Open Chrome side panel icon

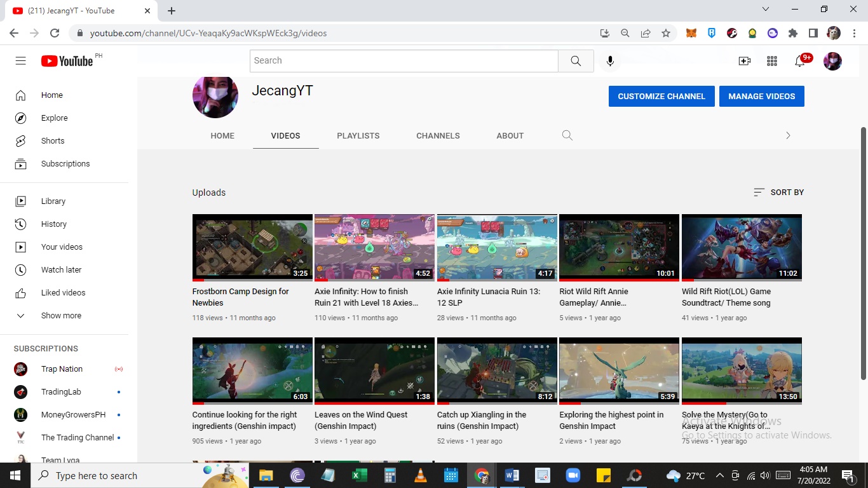[x=813, y=33]
